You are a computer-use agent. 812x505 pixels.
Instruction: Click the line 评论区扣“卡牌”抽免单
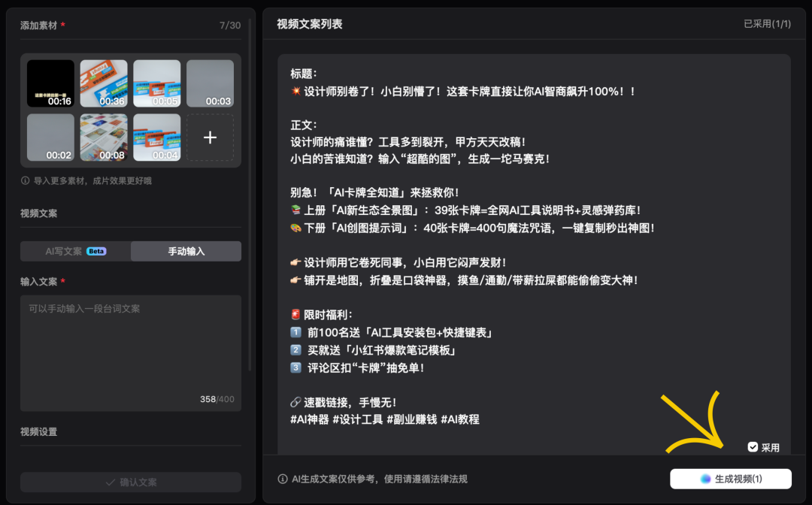[357, 368]
